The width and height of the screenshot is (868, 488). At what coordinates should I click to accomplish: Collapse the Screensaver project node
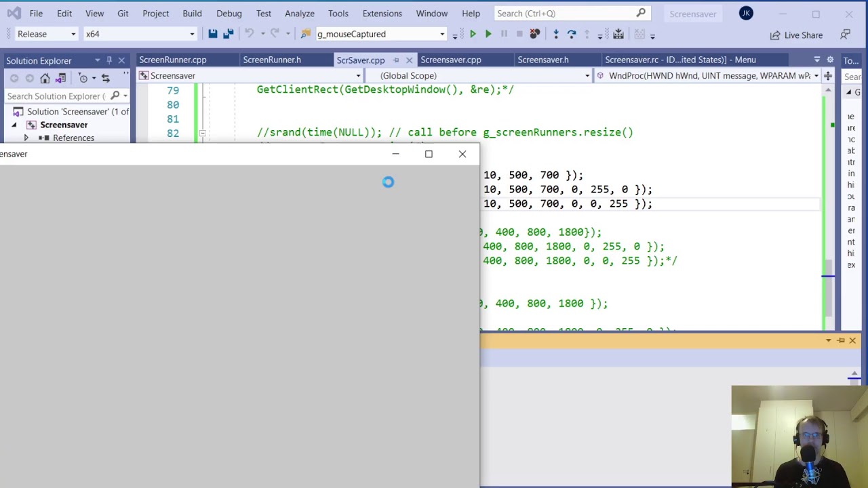point(14,125)
